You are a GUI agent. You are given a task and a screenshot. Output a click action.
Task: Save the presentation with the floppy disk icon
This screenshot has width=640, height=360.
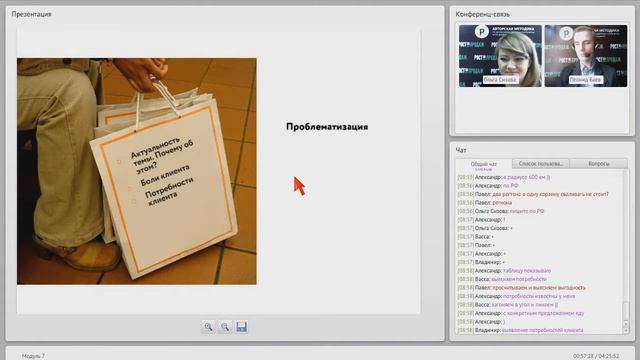[x=242, y=327]
